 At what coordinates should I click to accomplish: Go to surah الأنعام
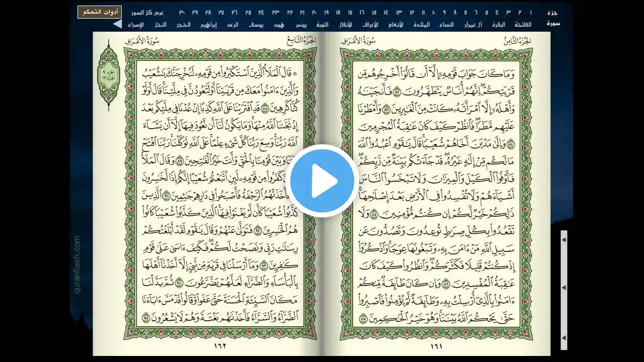coord(397,24)
